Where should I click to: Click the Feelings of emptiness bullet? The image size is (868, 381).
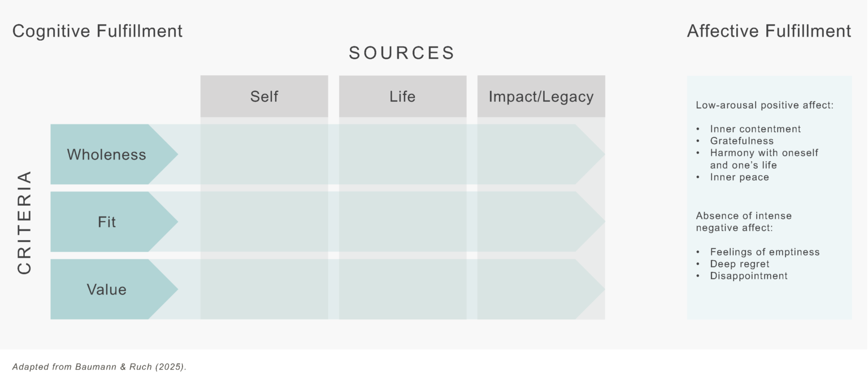(765, 252)
